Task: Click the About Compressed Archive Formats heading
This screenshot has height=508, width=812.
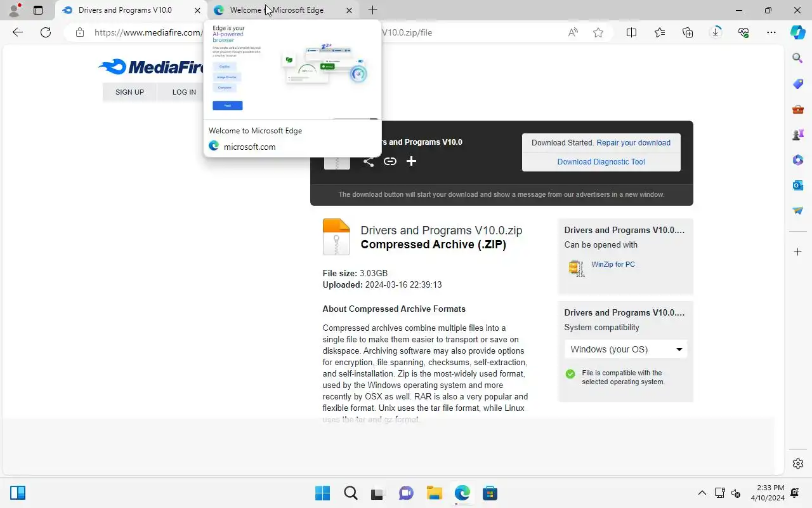Action: pos(394,309)
